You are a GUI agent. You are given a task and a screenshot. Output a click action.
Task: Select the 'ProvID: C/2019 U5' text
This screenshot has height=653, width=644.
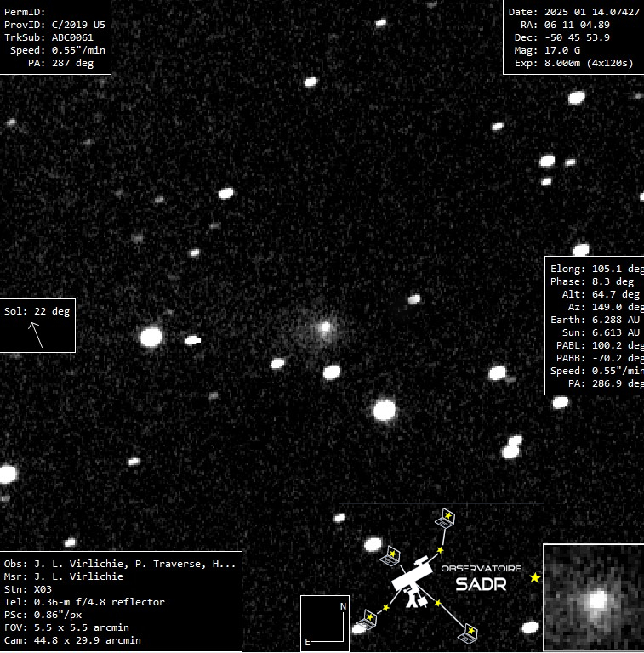tap(54, 25)
